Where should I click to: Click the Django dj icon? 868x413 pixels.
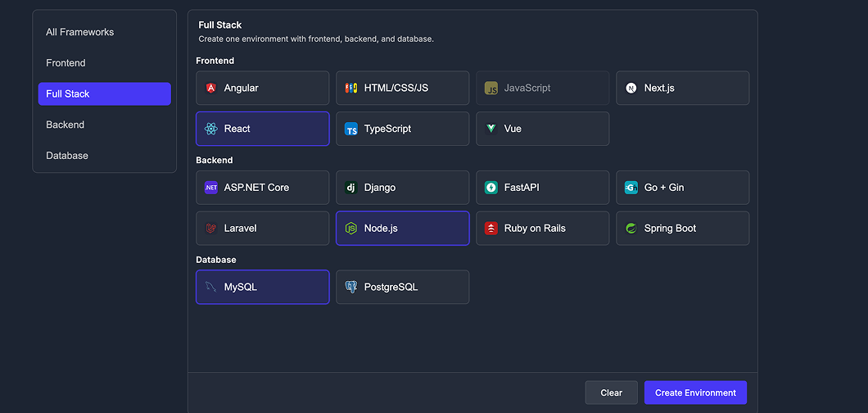click(x=351, y=188)
